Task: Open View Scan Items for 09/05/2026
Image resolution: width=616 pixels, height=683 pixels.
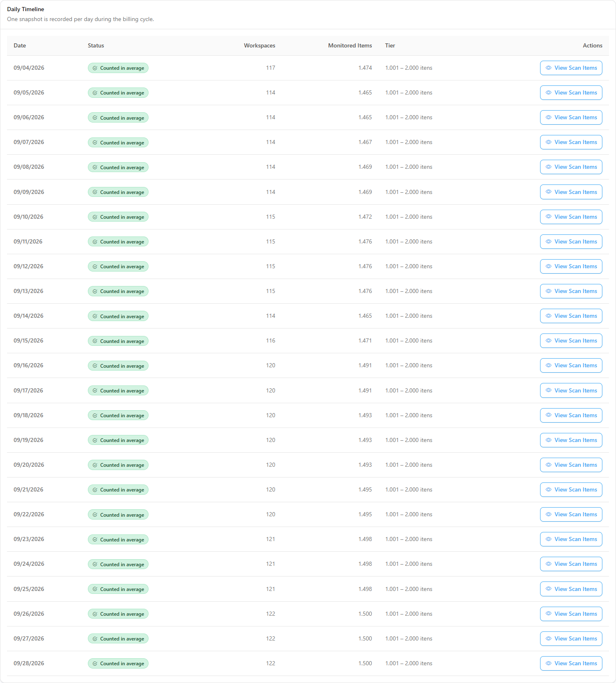Action: point(571,92)
